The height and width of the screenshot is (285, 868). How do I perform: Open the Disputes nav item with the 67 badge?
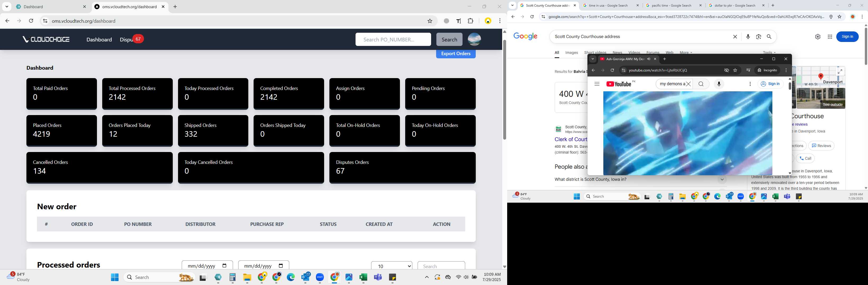click(131, 39)
